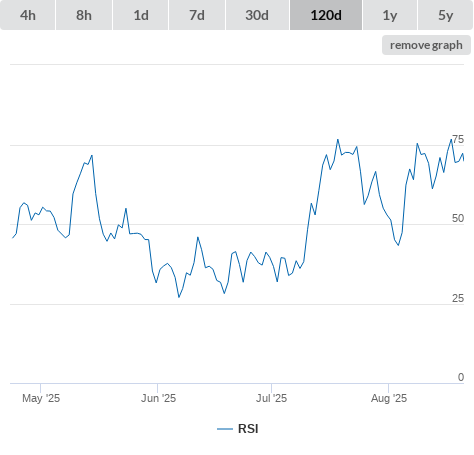Switch to the 5y time range
This screenshot has height=455, width=474.
[x=445, y=15]
